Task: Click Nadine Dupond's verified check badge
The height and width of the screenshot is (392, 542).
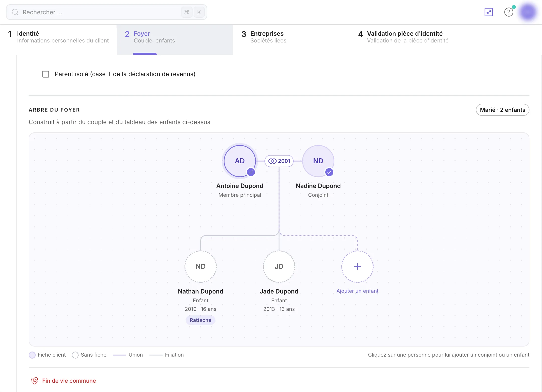Action: click(x=329, y=172)
